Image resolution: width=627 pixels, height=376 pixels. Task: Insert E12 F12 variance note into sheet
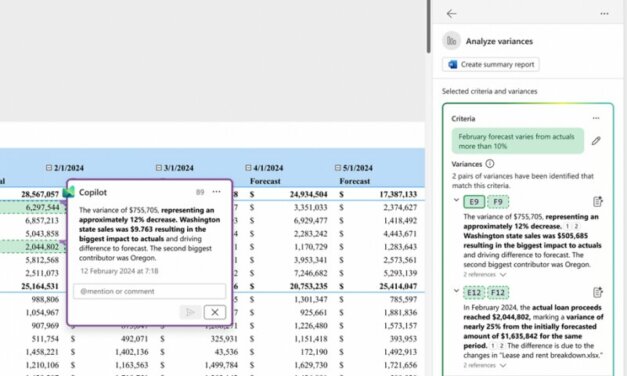[x=598, y=292]
